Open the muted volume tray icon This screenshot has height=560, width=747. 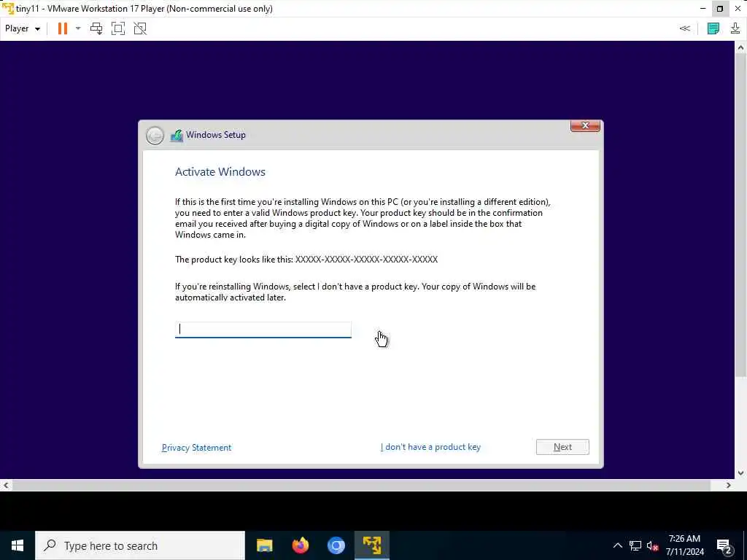coord(652,545)
